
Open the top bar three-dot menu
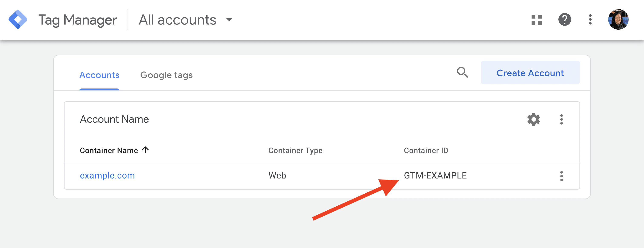(x=590, y=20)
